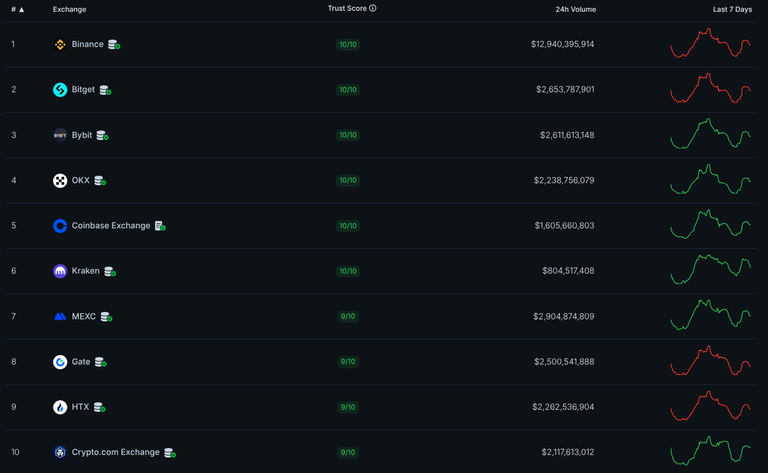768x473 pixels.
Task: Open the Bybit exchange link
Action: [x=82, y=135]
